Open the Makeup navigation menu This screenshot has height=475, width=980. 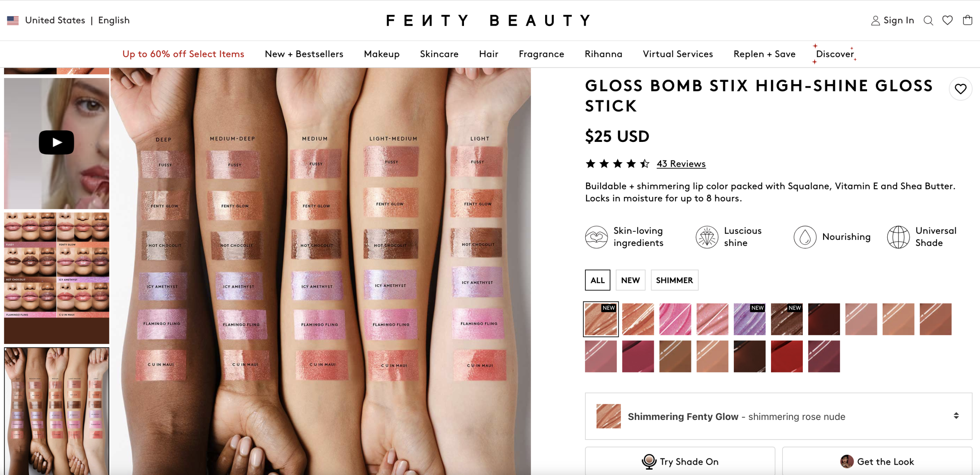click(x=381, y=54)
